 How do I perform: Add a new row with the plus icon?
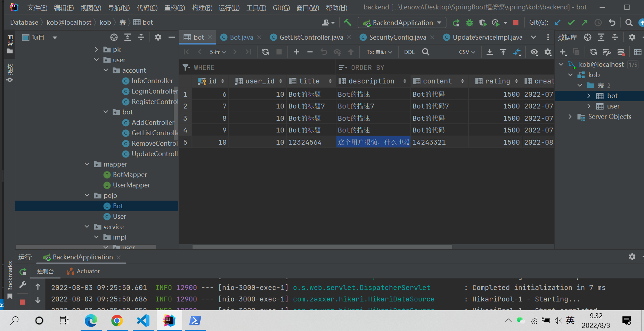click(296, 51)
